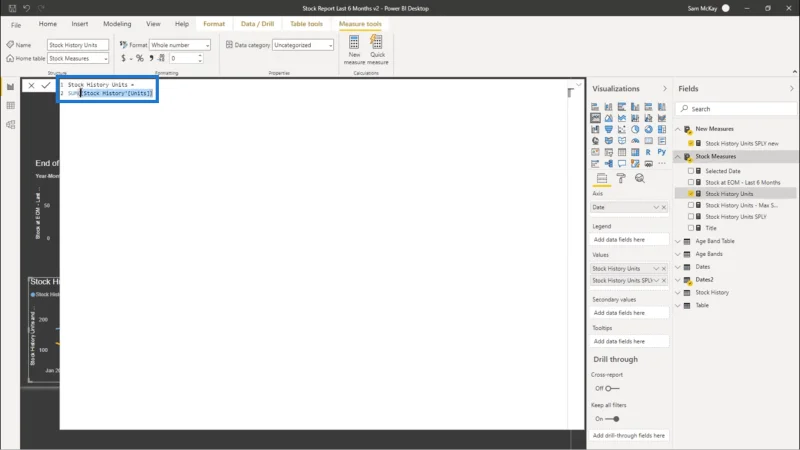Collapse the Visualizations pane chevron
The image size is (800, 450).
pyautogui.click(x=665, y=89)
